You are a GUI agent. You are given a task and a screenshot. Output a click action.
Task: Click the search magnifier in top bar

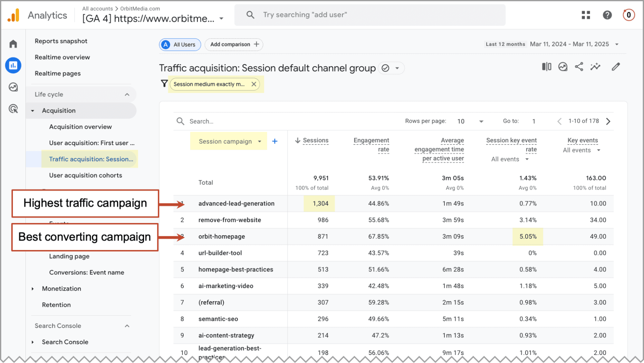tap(250, 15)
